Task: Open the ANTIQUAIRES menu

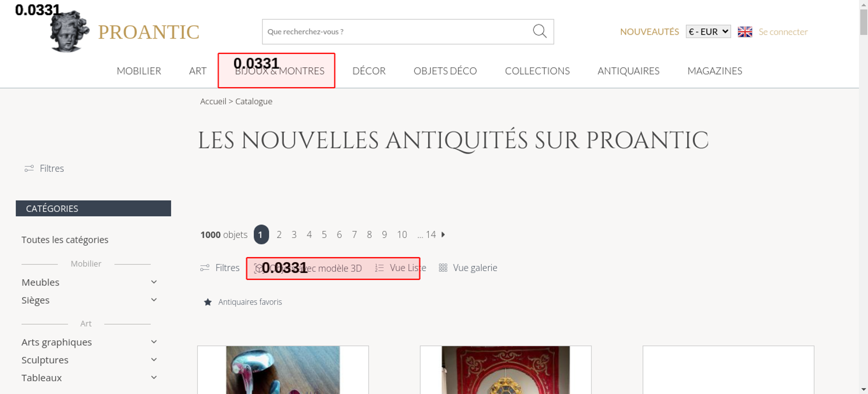Action: point(628,71)
